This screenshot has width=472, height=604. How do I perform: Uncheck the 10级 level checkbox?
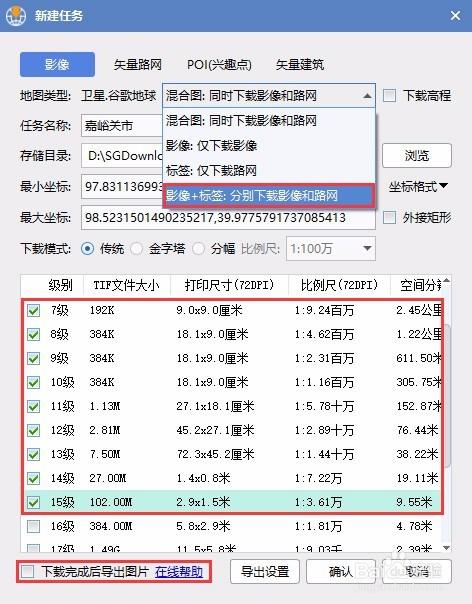click(34, 383)
